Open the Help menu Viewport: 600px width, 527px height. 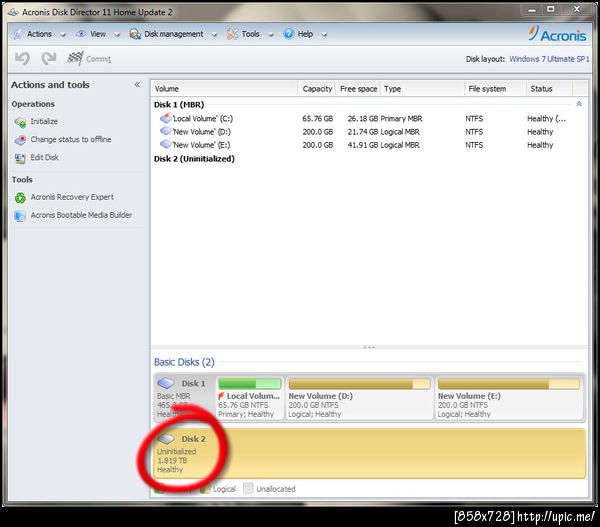click(305, 34)
